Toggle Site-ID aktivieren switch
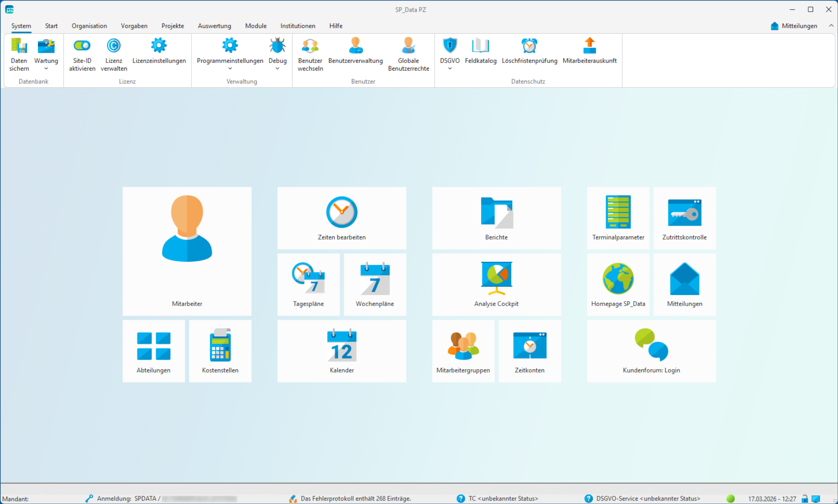 coord(82,46)
